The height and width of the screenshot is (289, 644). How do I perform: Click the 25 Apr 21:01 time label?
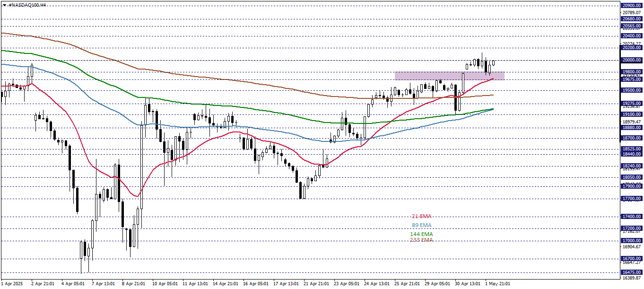pos(407,284)
